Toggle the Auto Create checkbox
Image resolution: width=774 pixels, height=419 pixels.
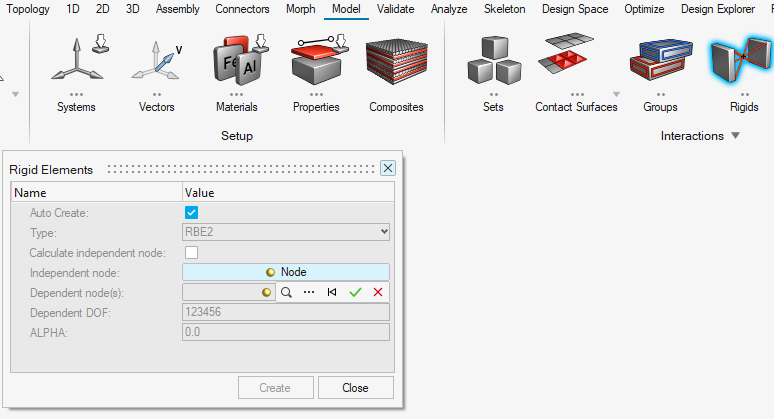(x=192, y=213)
